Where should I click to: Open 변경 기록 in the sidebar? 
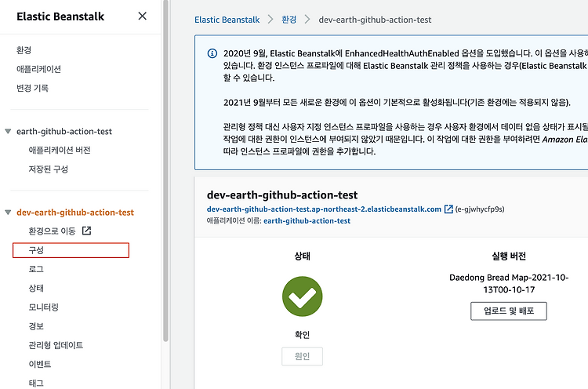click(32, 88)
